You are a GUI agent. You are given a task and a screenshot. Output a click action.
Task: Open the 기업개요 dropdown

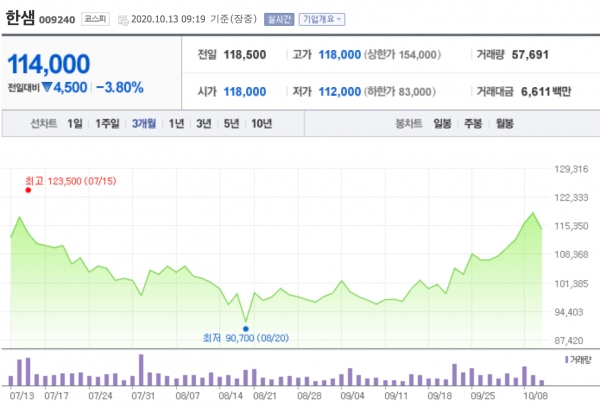click(322, 20)
